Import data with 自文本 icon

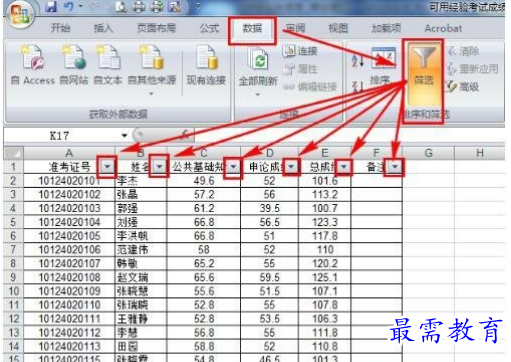tap(108, 65)
